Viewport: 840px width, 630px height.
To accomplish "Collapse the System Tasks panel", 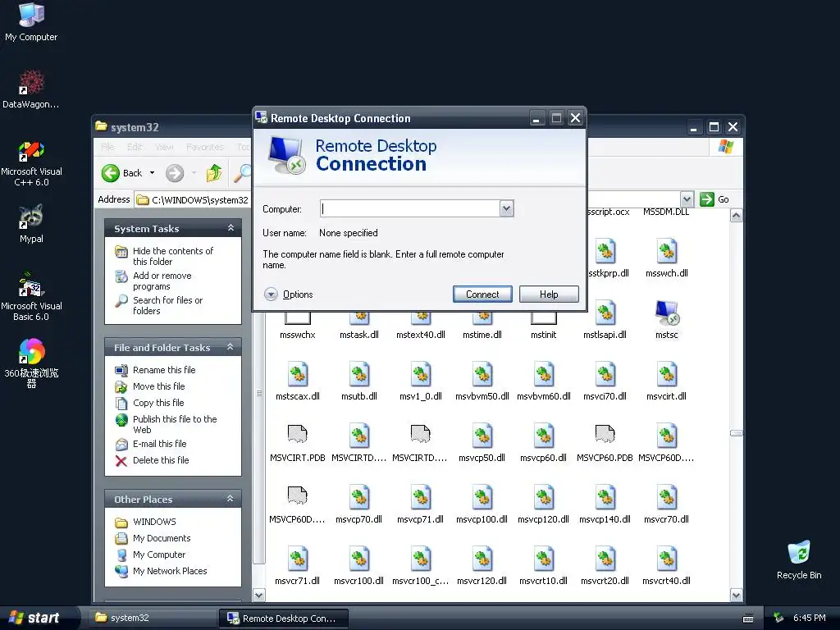I will pyautogui.click(x=231, y=228).
